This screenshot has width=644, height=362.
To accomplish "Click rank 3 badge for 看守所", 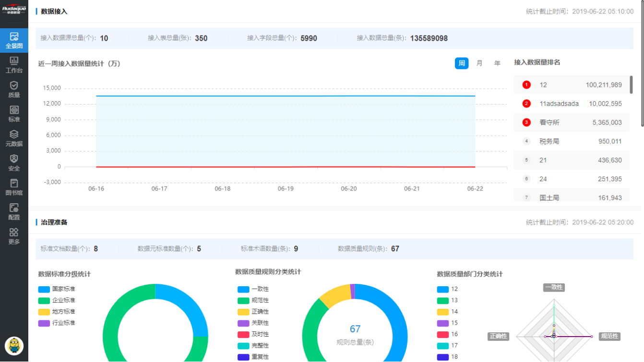I will coord(526,122).
